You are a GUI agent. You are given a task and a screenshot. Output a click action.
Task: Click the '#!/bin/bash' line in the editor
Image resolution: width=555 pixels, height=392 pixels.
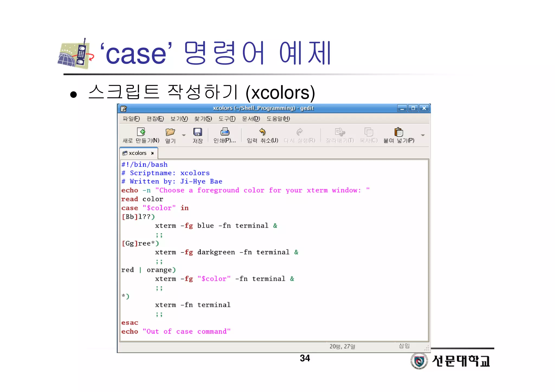click(x=144, y=164)
